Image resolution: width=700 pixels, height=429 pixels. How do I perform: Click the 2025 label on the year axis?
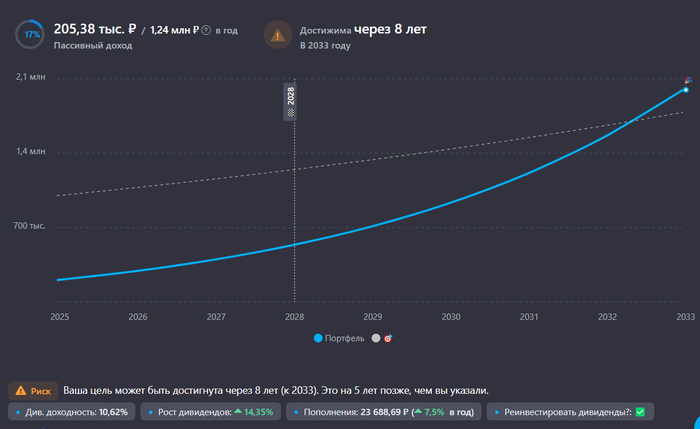point(59,316)
